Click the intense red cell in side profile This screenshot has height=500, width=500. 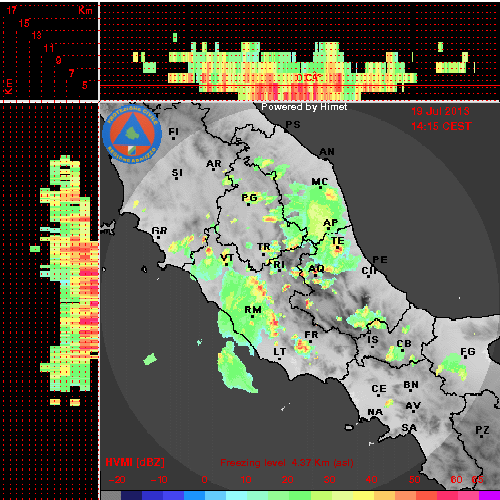89,273
